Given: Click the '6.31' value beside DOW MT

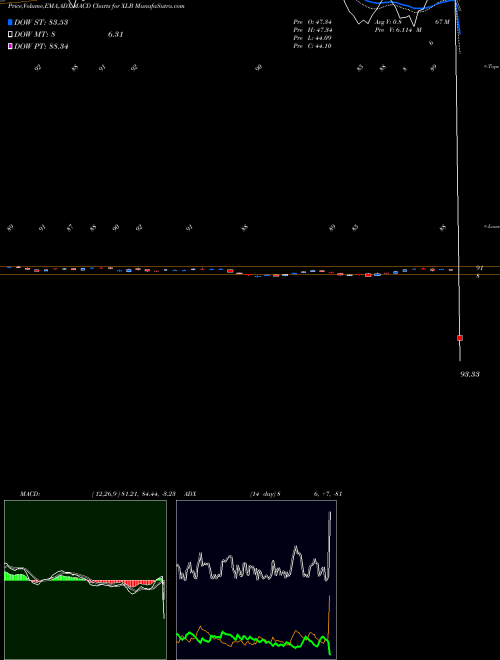Looking at the screenshot, I should click(115, 35).
